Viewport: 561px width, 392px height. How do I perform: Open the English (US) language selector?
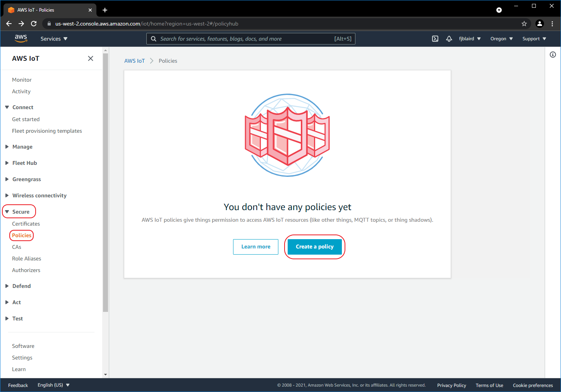(53, 385)
